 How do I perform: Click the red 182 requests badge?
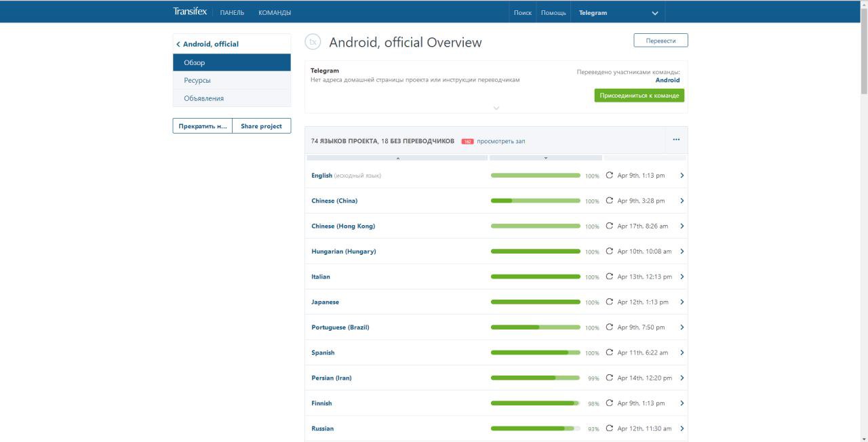click(x=467, y=142)
